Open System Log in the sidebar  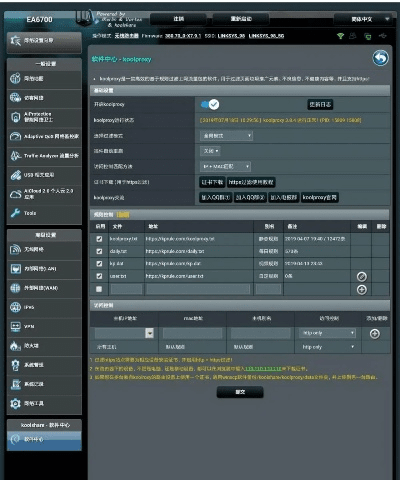(x=44, y=384)
